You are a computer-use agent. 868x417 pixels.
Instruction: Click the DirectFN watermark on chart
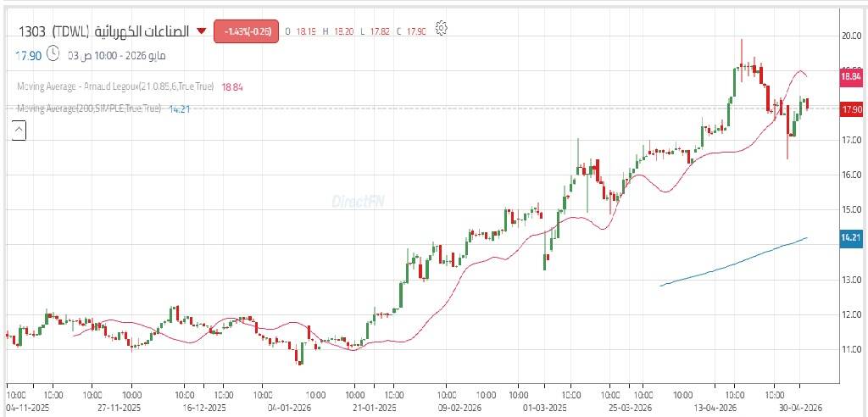(359, 202)
